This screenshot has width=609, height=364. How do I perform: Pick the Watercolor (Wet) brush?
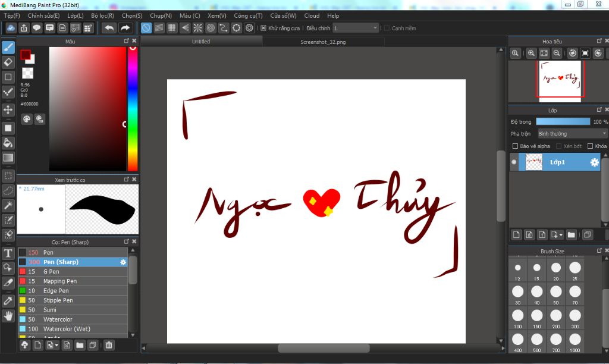point(73,329)
